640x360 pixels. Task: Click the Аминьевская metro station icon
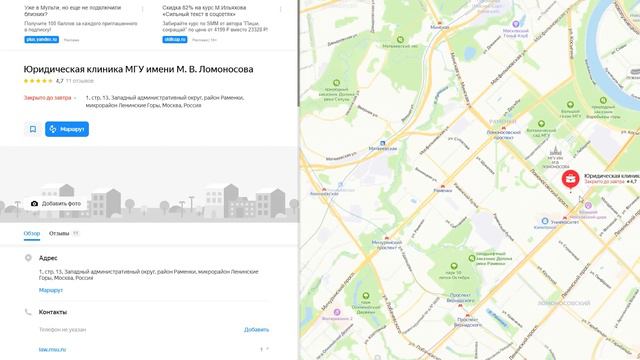tap(324, 190)
